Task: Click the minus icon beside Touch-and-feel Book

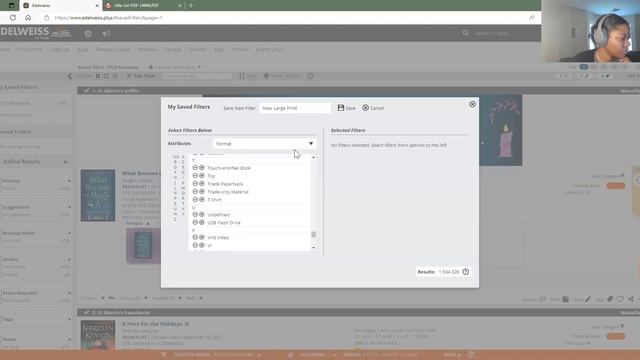Action: pos(195,168)
